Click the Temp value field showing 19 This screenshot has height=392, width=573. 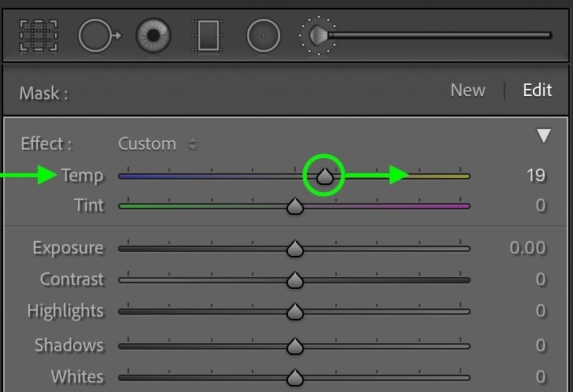pyautogui.click(x=535, y=175)
